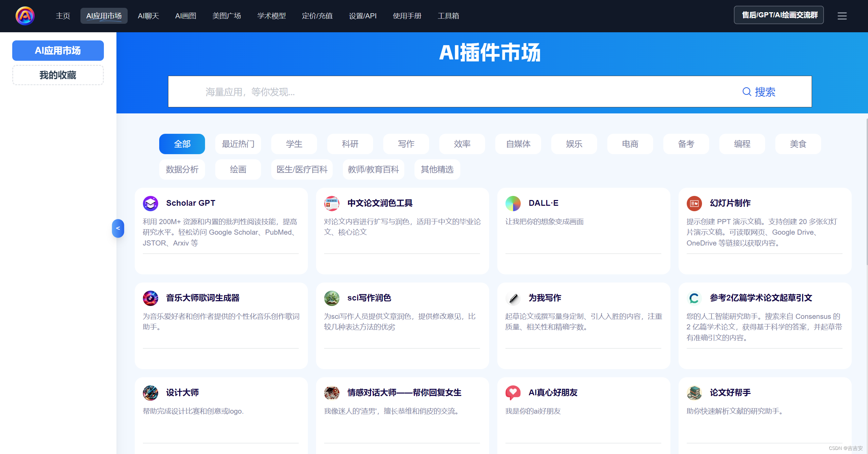This screenshot has width=868, height=454.
Task: Click the 为我写作 pen icon
Action: (x=513, y=298)
